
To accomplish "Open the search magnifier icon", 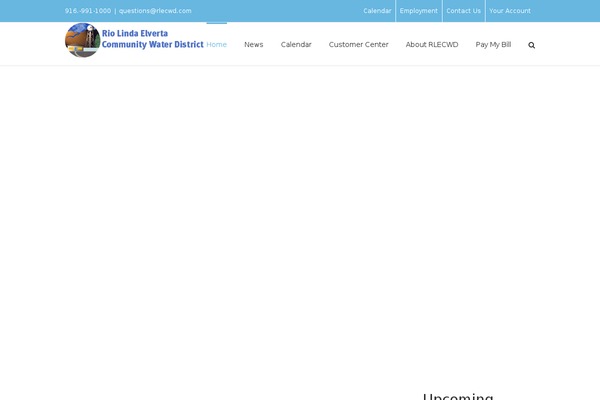I will [x=532, y=45].
